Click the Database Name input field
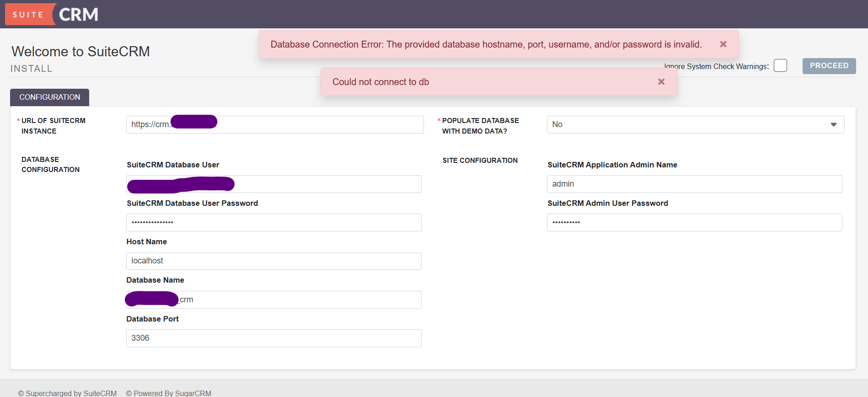 (274, 300)
